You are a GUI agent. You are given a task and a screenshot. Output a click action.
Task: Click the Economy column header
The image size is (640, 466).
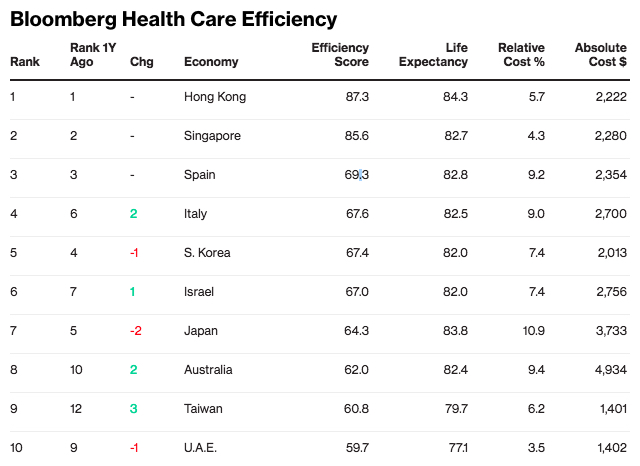point(211,62)
